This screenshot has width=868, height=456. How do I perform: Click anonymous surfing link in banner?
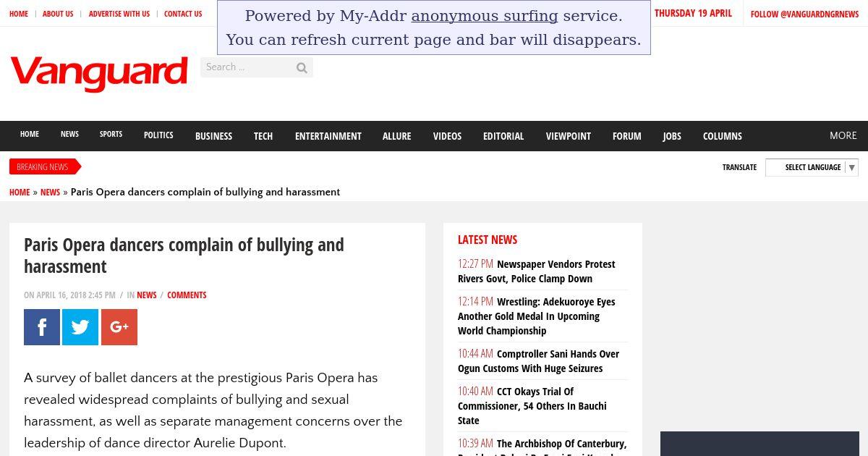(485, 16)
